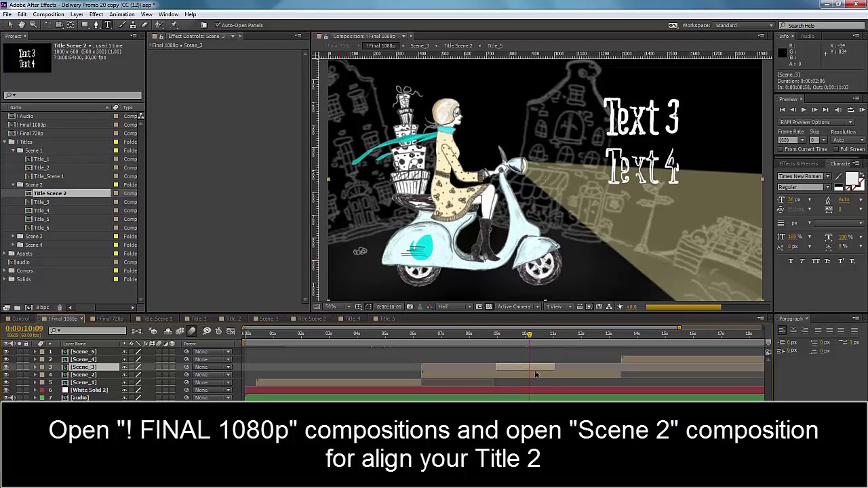868x488 pixels.
Task: Select the Clone Stamp tool
Action: click(134, 25)
